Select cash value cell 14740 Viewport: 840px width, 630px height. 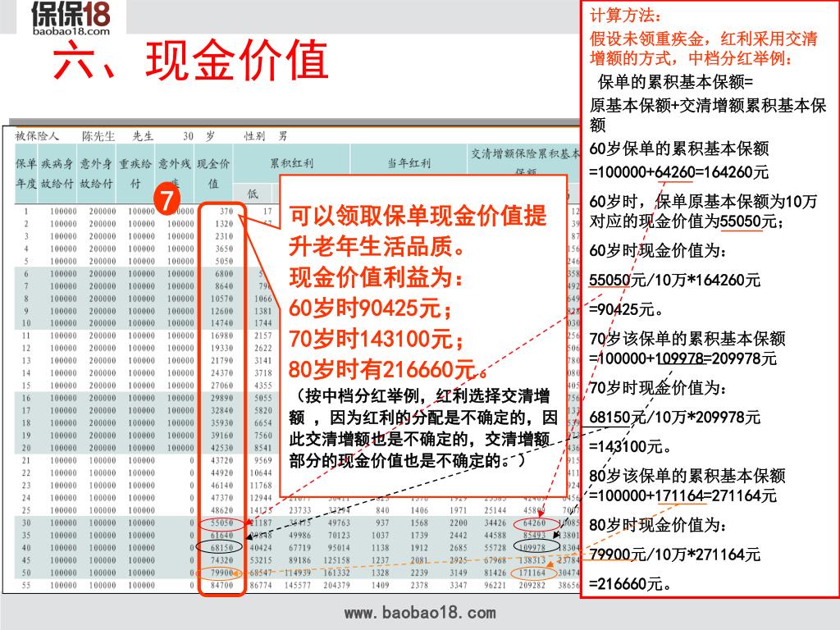221,323
